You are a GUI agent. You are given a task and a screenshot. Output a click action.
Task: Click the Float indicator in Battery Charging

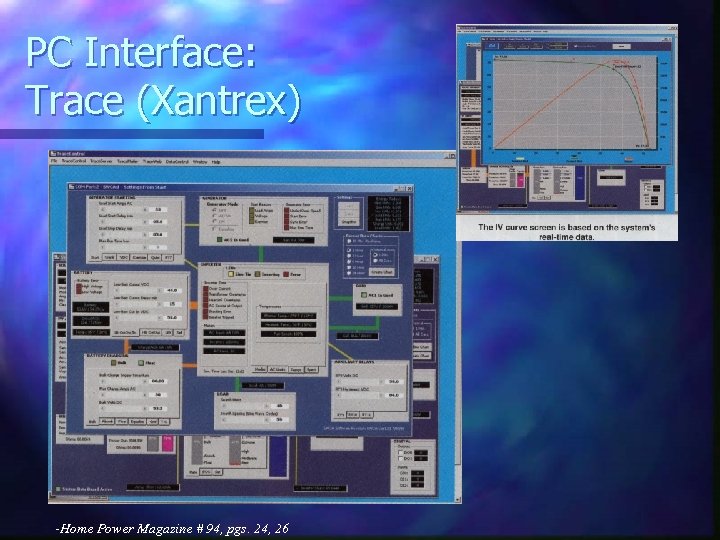(141, 363)
